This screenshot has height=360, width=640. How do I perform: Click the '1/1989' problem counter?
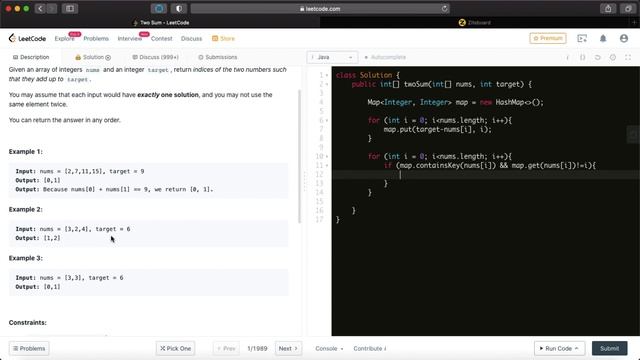point(257,348)
